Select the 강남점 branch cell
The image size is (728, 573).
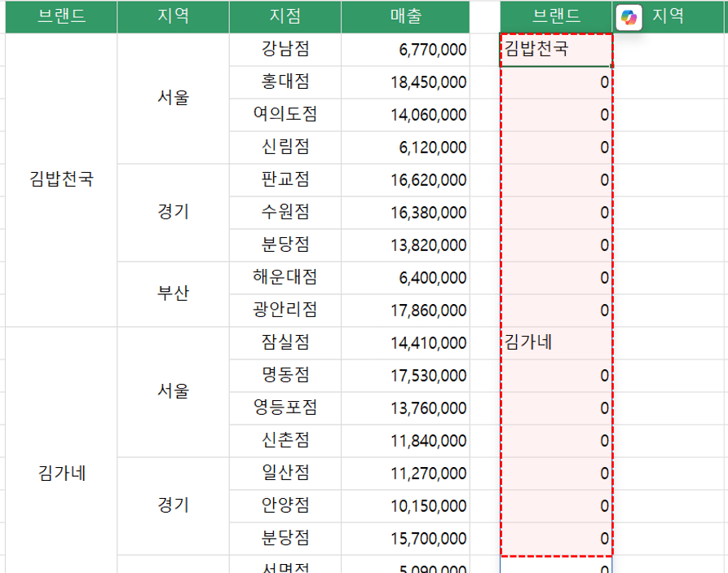point(285,50)
